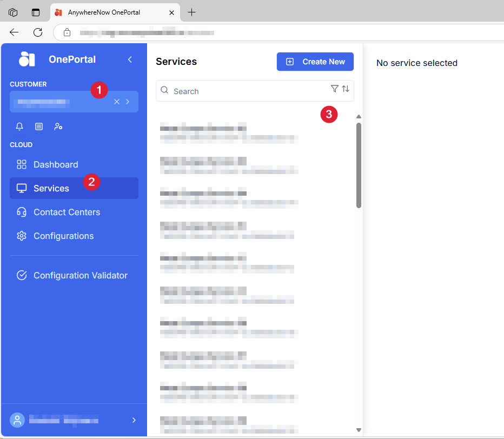Collapse the OnePortal sidebar chevron

click(x=130, y=59)
